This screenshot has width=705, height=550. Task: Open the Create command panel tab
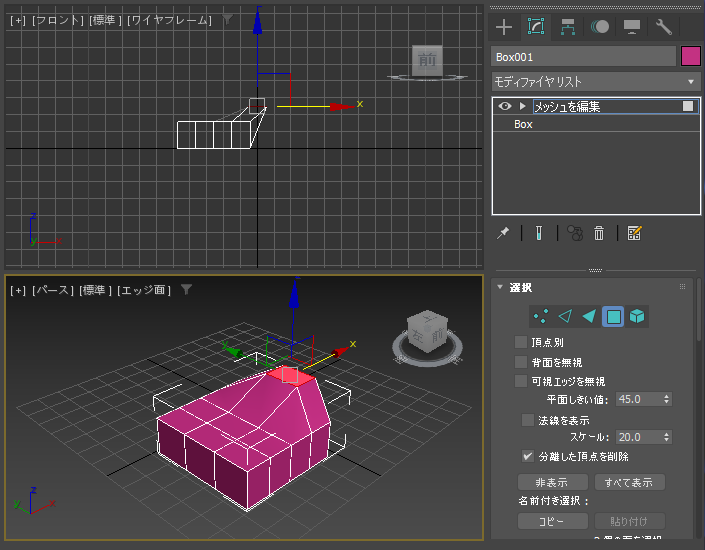pos(504,27)
